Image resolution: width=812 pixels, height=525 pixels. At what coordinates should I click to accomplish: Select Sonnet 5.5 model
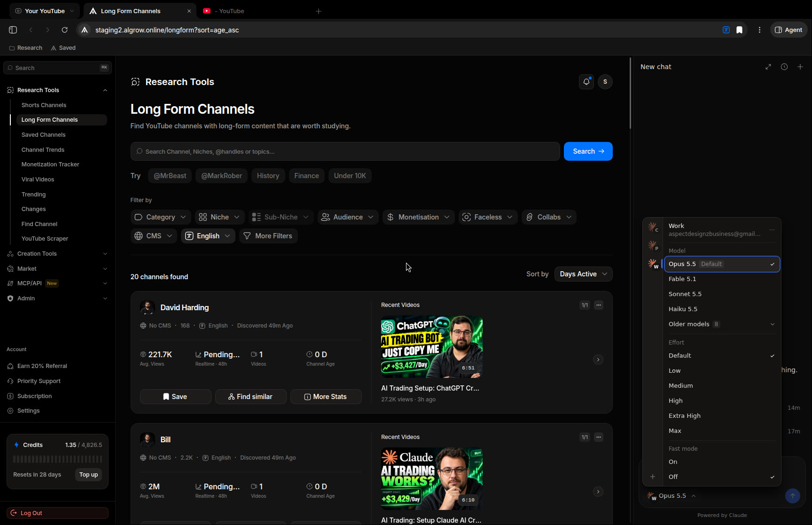coord(722,294)
